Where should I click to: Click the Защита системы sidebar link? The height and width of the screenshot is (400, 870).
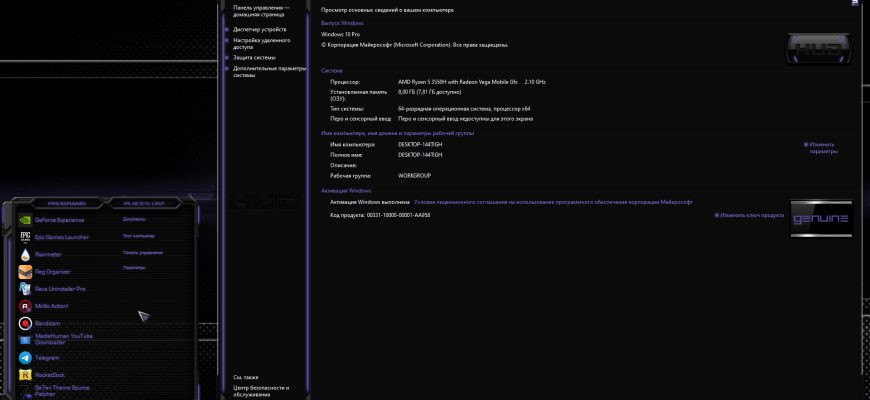click(254, 58)
